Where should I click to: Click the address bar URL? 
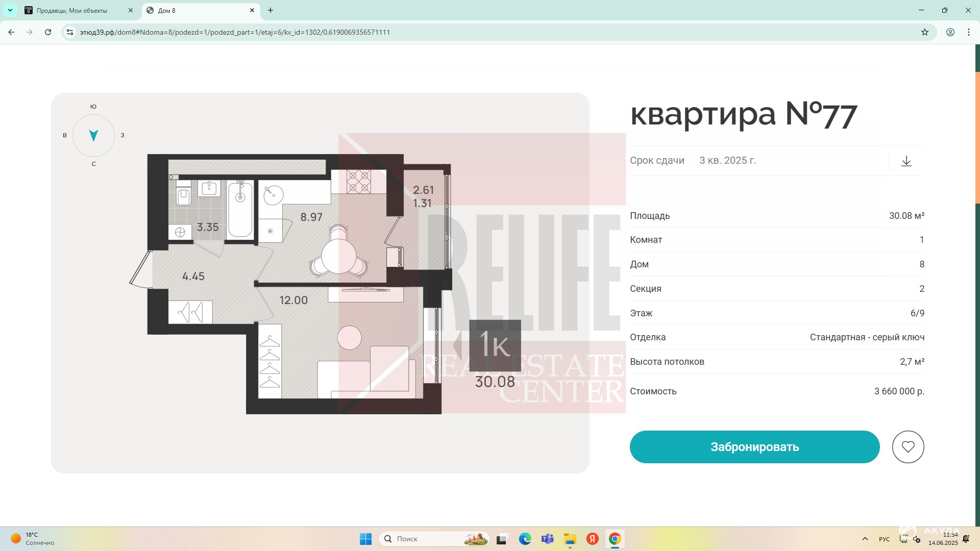click(x=235, y=32)
